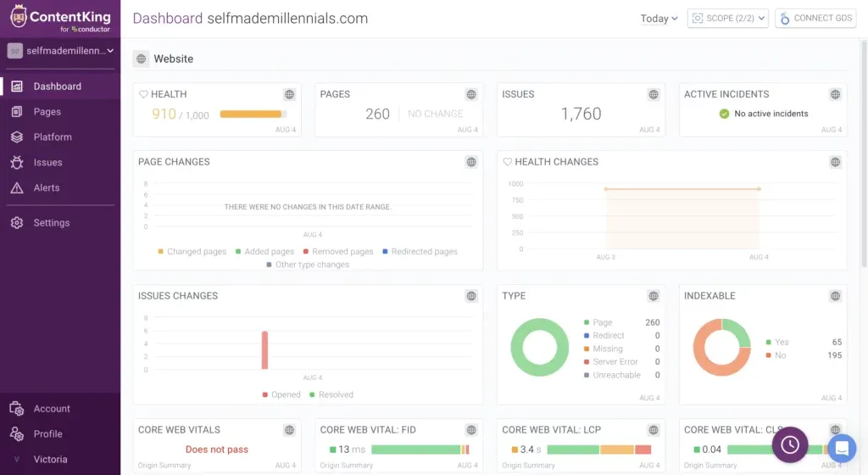868x475 pixels.
Task: Toggle Resolved legend in Issues Changes
Action: click(331, 395)
